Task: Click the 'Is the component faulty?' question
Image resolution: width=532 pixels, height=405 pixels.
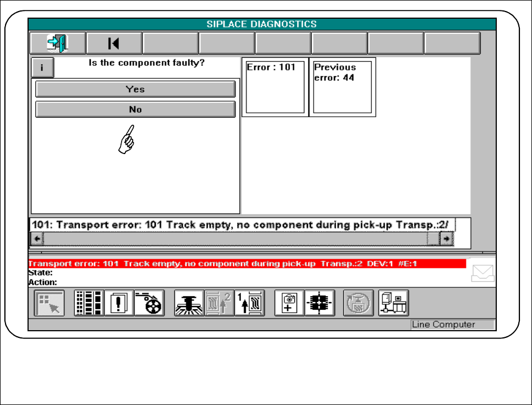Action: point(146,63)
